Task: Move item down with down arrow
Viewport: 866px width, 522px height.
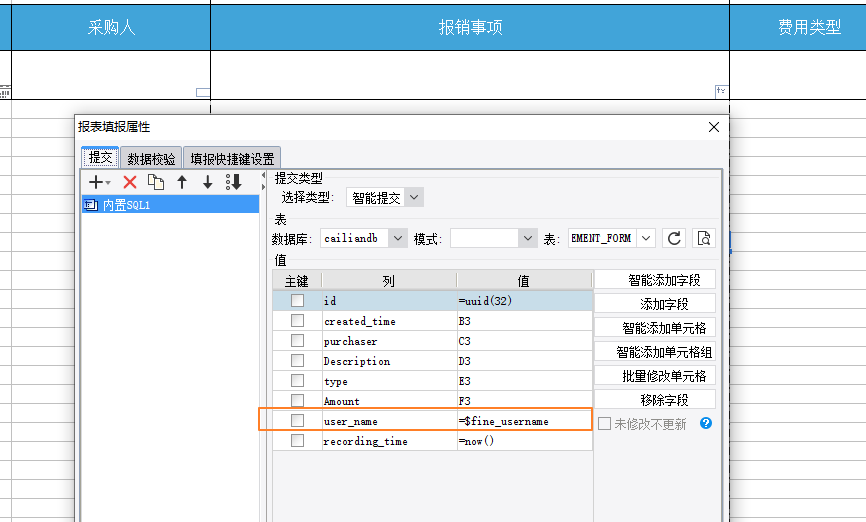Action: tap(208, 182)
